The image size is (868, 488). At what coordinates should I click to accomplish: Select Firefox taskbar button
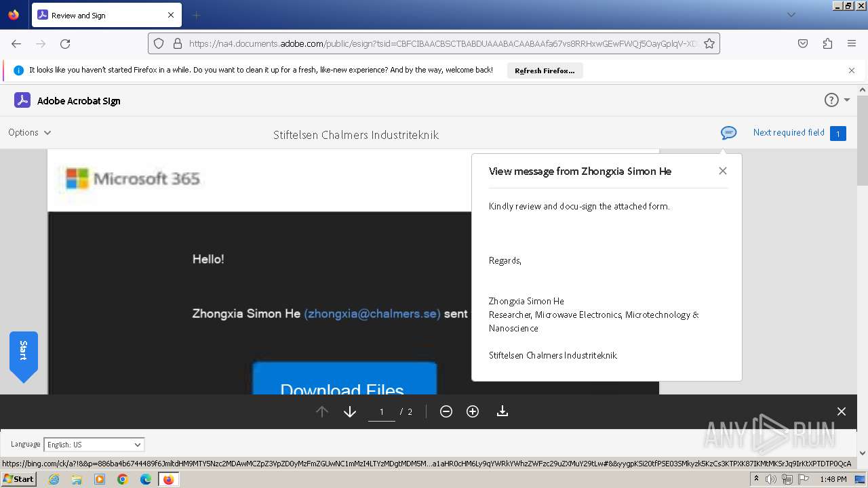[x=168, y=479]
